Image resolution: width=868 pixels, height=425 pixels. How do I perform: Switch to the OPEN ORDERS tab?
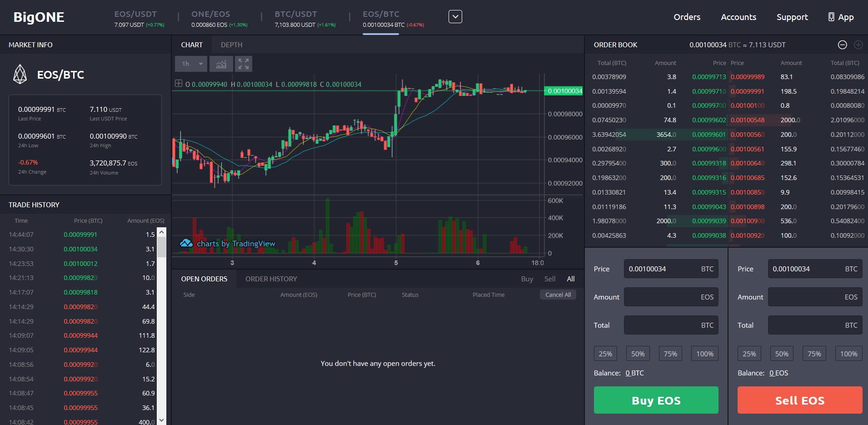(x=204, y=279)
